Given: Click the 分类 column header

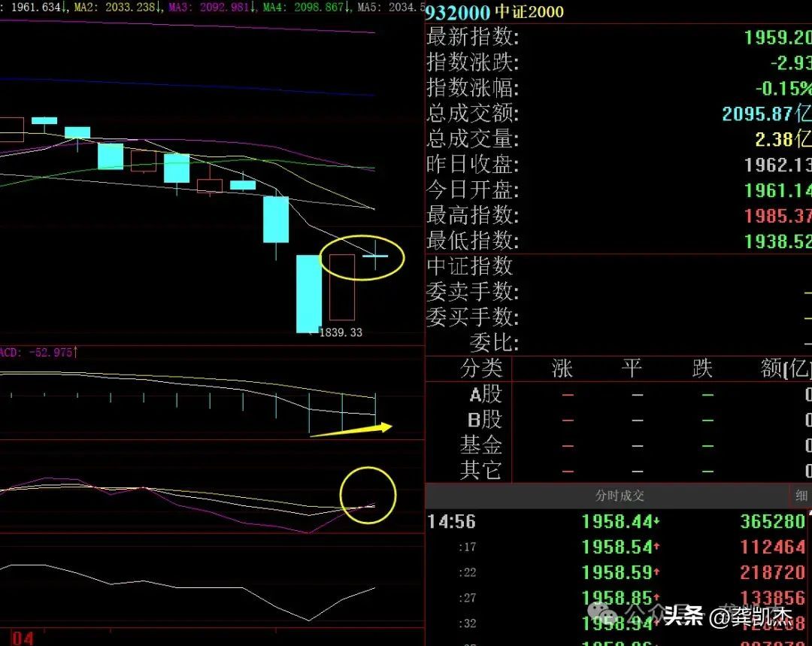Looking at the screenshot, I should click(480, 368).
